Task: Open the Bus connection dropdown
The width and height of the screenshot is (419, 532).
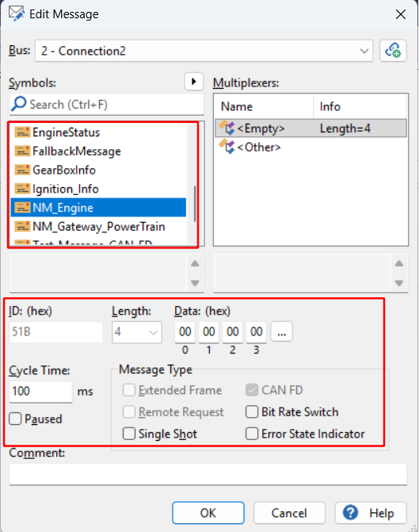Action: click(204, 51)
